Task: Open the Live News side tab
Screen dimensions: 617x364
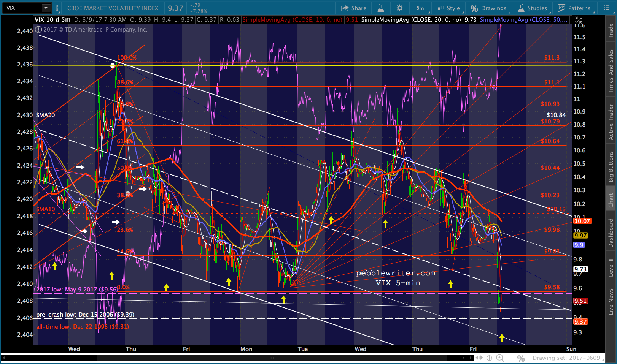Action: (611, 302)
